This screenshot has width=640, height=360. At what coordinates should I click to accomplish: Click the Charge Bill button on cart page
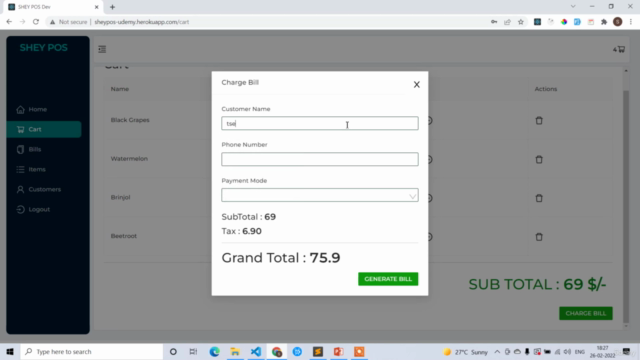click(586, 313)
